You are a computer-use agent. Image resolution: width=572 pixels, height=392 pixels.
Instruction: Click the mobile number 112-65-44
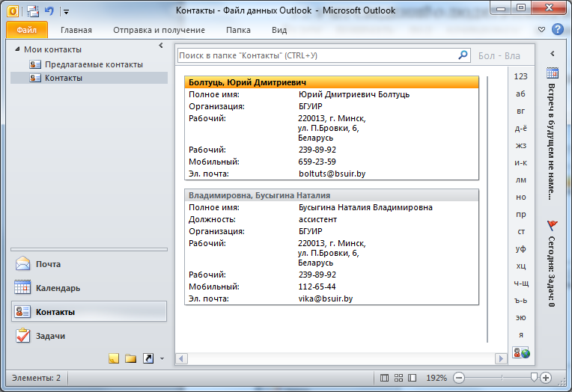(x=317, y=287)
